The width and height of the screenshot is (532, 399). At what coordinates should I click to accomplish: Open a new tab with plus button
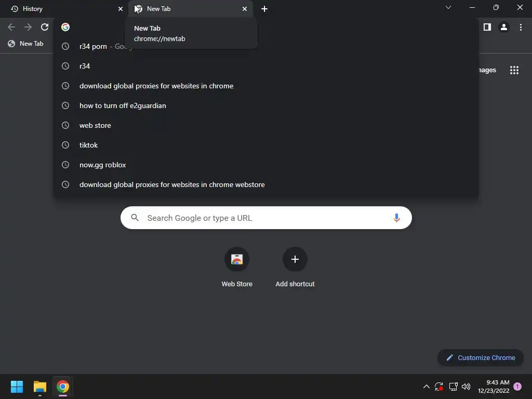(264, 9)
